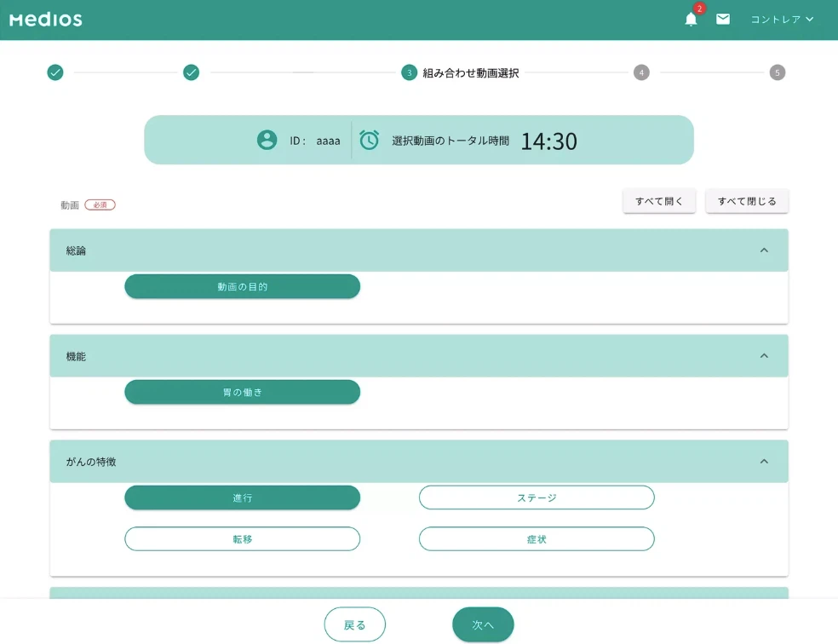The image size is (838, 644).
Task: Click the 必須 required badge
Action: [x=100, y=204]
